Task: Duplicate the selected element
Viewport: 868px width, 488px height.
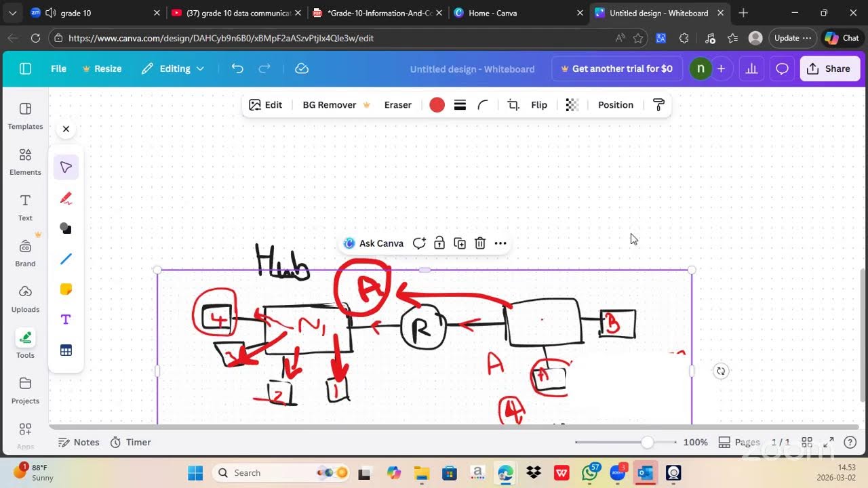Action: tap(460, 243)
